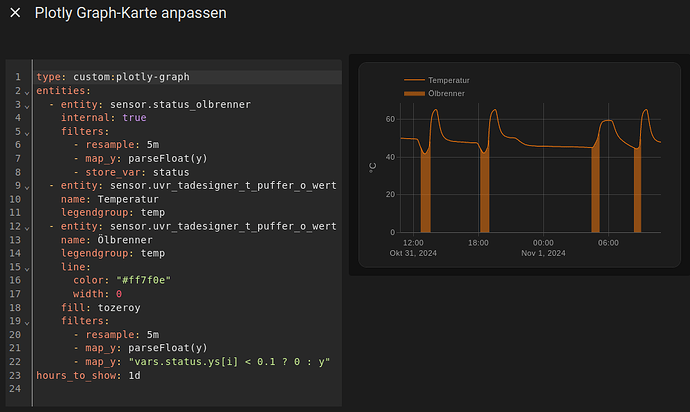Click the orange Ölbrenner legend swatch
Screen dimensions: 690x412
[414, 93]
